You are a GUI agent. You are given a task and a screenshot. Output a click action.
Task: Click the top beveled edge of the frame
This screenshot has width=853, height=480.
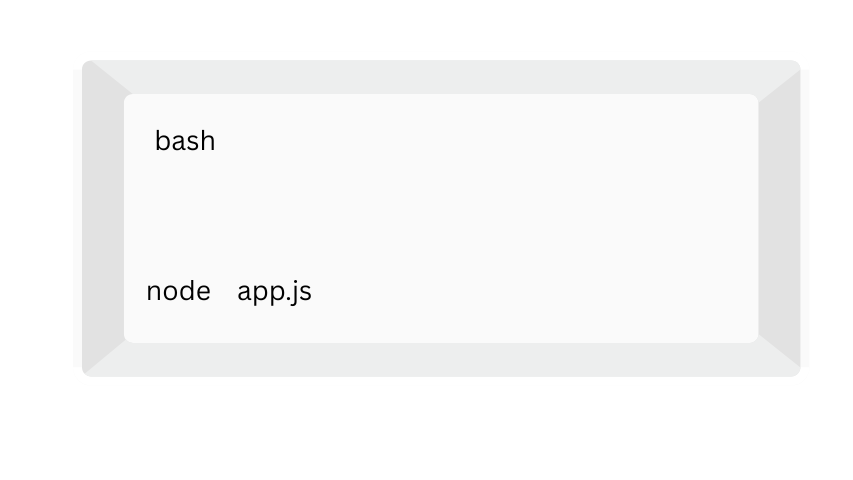[440, 77]
